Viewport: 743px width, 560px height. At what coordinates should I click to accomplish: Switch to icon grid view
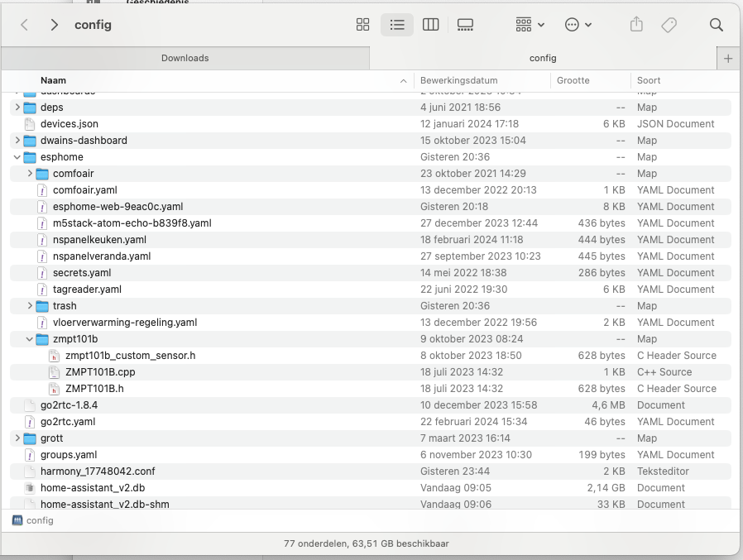pyautogui.click(x=362, y=25)
